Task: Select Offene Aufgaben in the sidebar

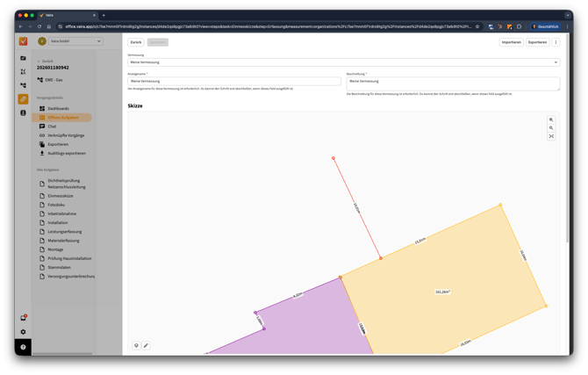Action: 62,118
